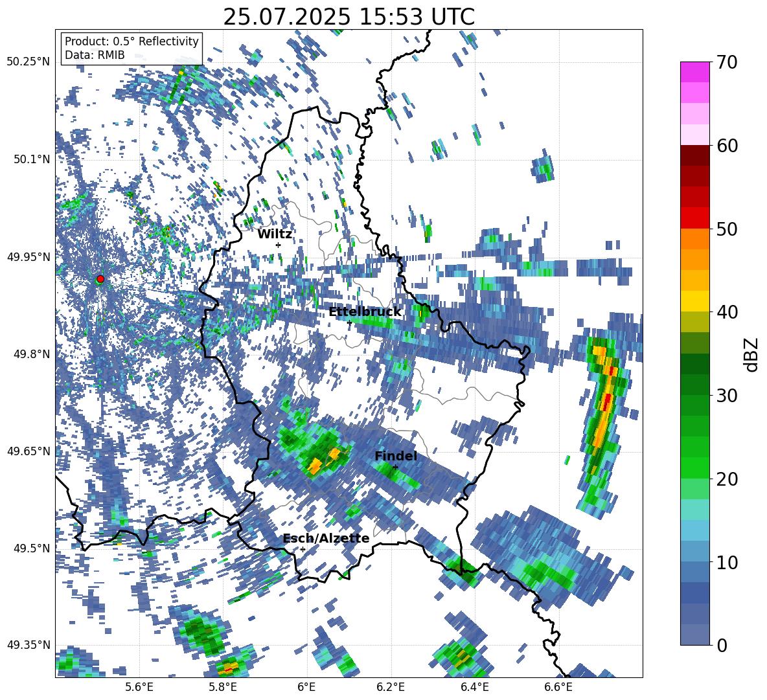Click the Wiltz city label
Screen dimensions: 767x700
click(275, 234)
